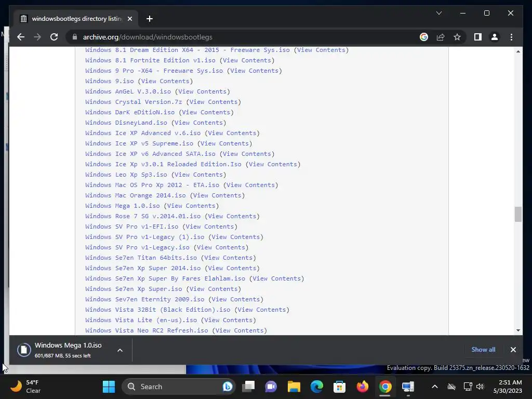View Contents of Windows AnGeL V.3.0.iso
This screenshot has height=399, width=532.
[203, 91]
